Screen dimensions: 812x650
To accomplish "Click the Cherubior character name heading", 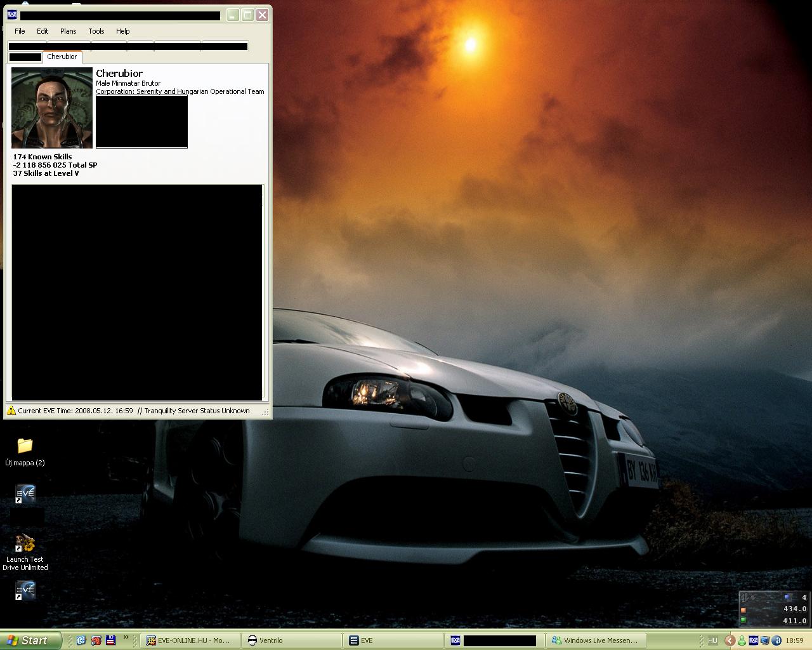I will [119, 73].
